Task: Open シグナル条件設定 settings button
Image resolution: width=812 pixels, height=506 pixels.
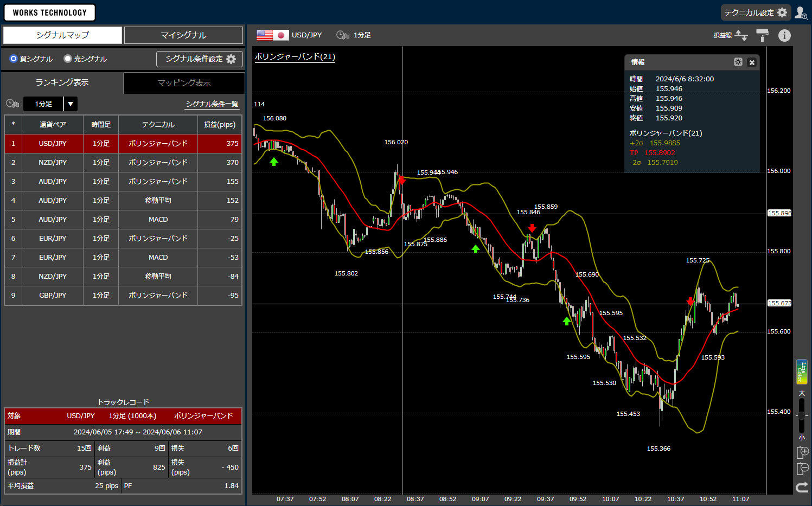Action: pos(200,59)
